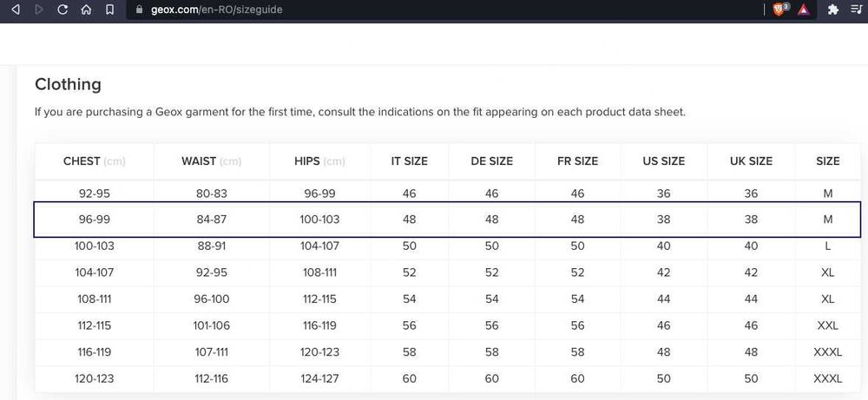This screenshot has width=868, height=400.
Task: Open the extensions puzzle piece menu
Action: click(x=833, y=10)
